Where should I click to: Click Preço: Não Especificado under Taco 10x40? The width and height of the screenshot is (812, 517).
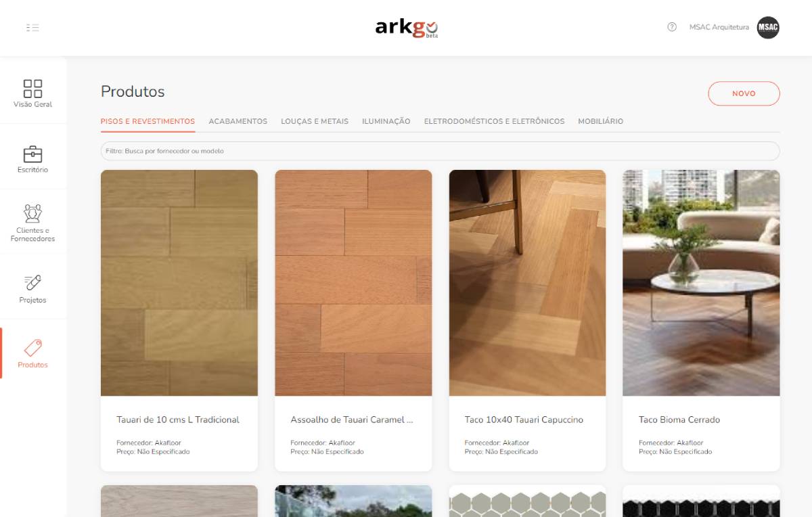click(501, 451)
